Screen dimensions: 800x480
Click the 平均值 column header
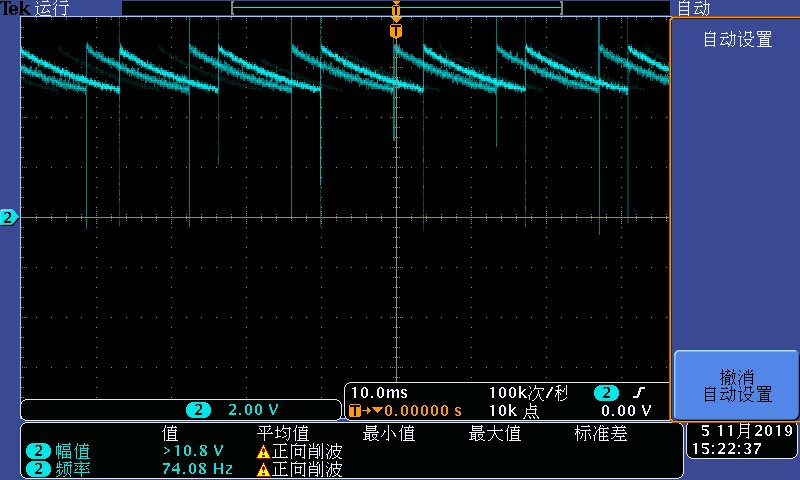coord(283,434)
